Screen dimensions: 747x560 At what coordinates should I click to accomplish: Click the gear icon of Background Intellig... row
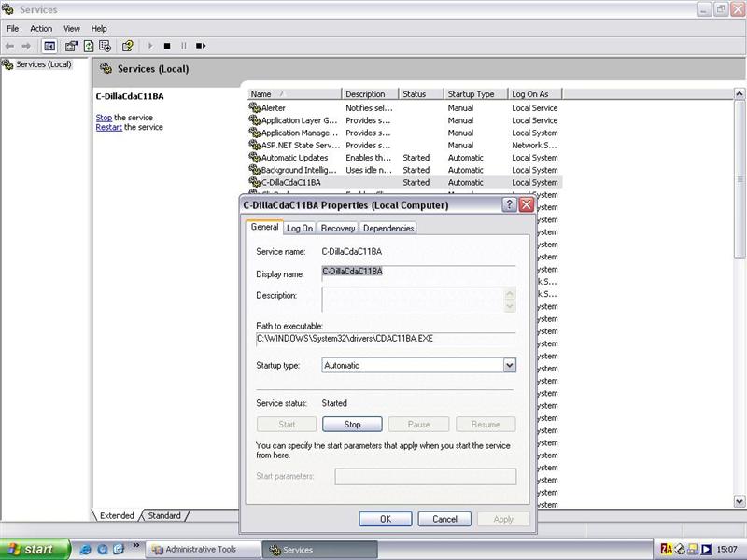[254, 170]
